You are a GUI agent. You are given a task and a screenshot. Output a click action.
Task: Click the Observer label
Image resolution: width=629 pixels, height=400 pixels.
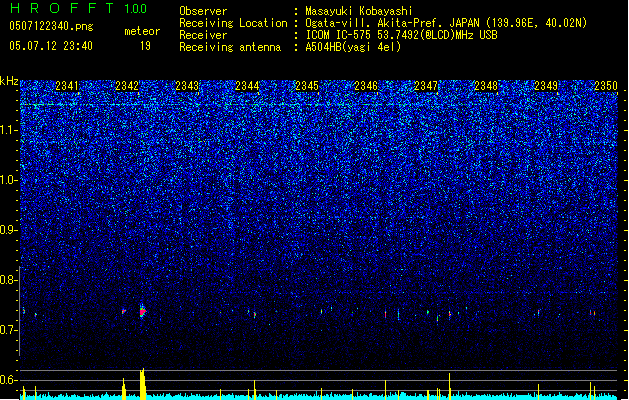pyautogui.click(x=203, y=11)
